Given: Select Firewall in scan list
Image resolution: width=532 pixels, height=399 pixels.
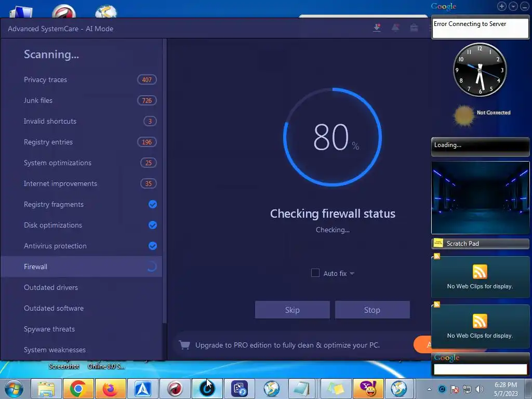Looking at the screenshot, I should pyautogui.click(x=82, y=267).
